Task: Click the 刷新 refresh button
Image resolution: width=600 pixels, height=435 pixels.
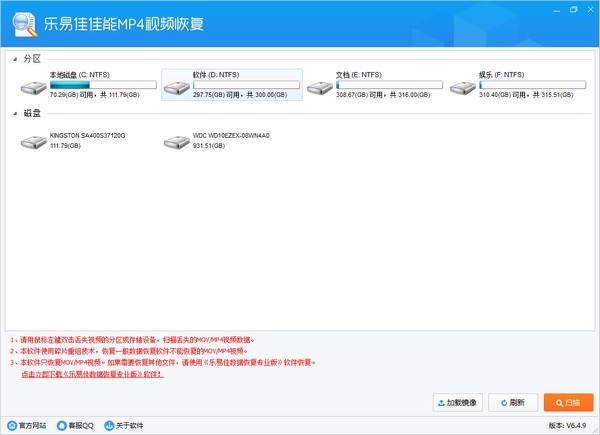Action: (513, 402)
